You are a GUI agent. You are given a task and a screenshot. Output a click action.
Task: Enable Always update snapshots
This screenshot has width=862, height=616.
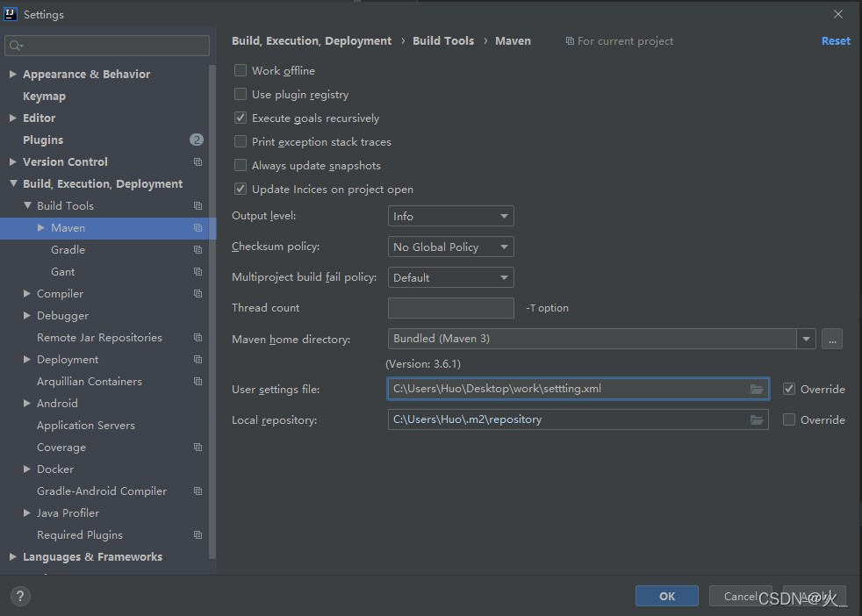[241, 165]
